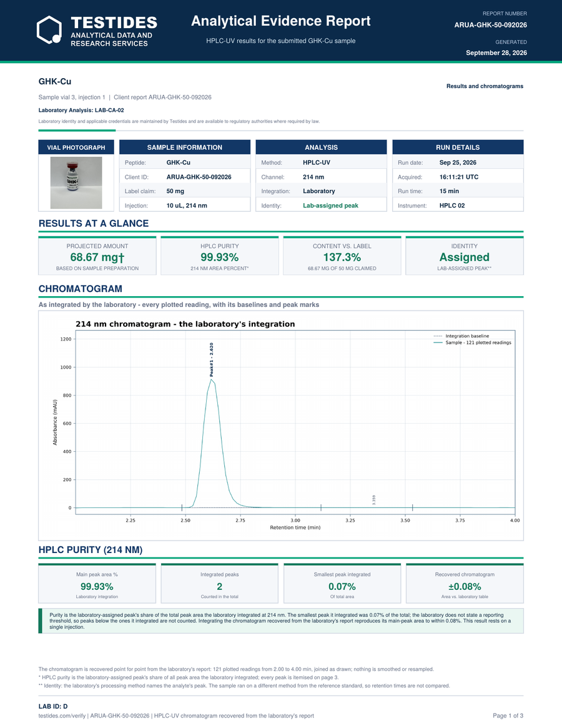Select Run date value Sep 25, 2026
This screenshot has height=728, width=562.
(x=458, y=162)
